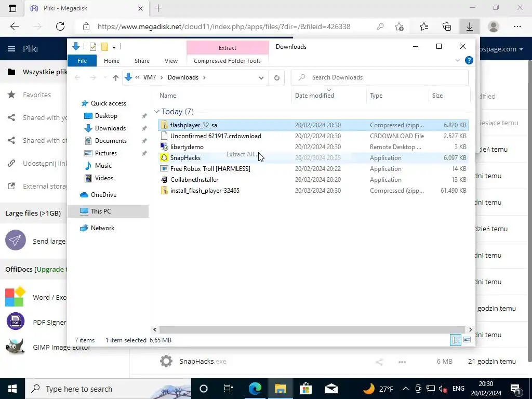Open Quick access in navigation pane
This screenshot has width=532, height=399.
coord(108,103)
